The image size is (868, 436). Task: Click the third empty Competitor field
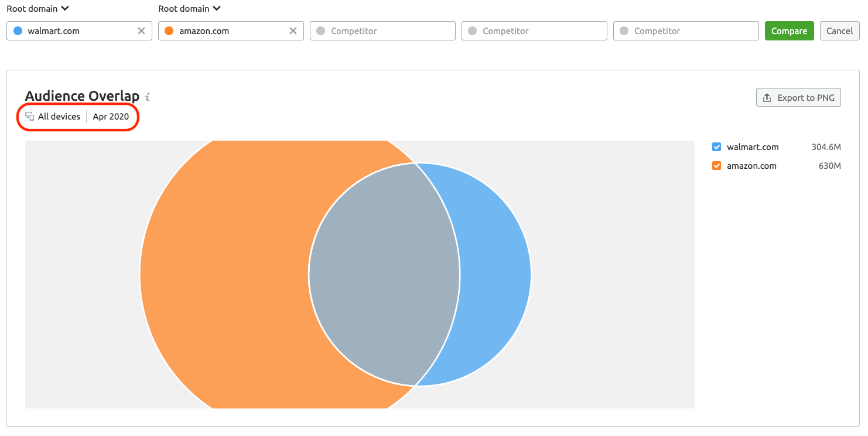point(686,31)
